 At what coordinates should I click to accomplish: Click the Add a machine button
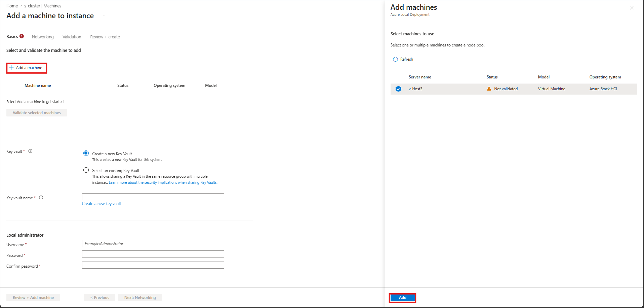tap(27, 68)
